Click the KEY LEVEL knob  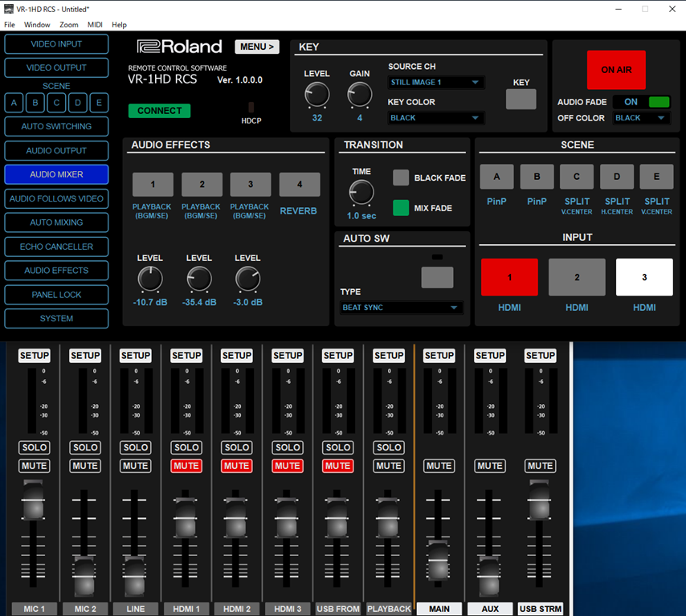(x=316, y=95)
